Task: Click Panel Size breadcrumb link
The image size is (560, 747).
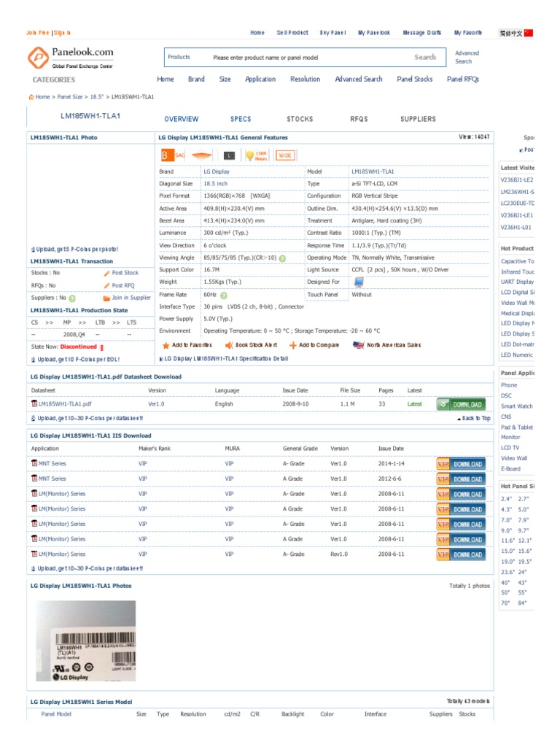Action: 69,97
